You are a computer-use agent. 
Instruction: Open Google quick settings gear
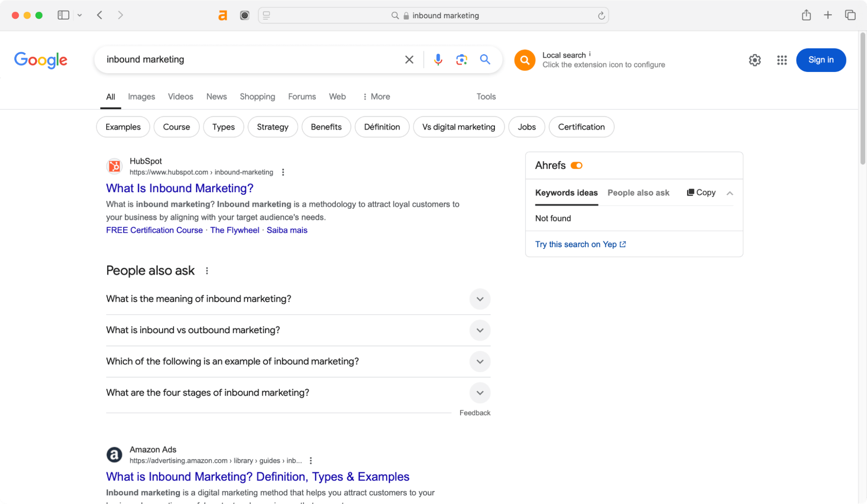click(x=755, y=60)
